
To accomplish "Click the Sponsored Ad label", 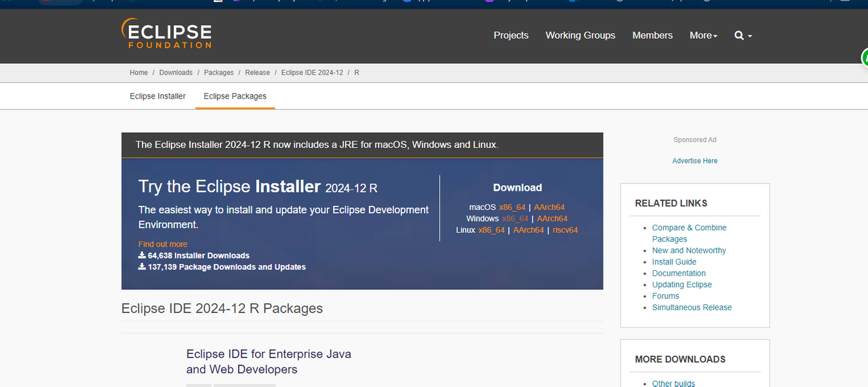I will 695,140.
